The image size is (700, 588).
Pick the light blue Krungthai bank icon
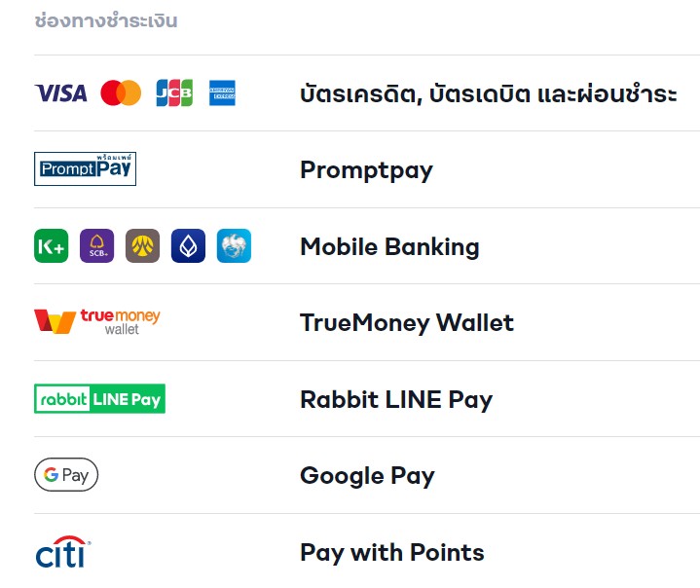click(234, 246)
